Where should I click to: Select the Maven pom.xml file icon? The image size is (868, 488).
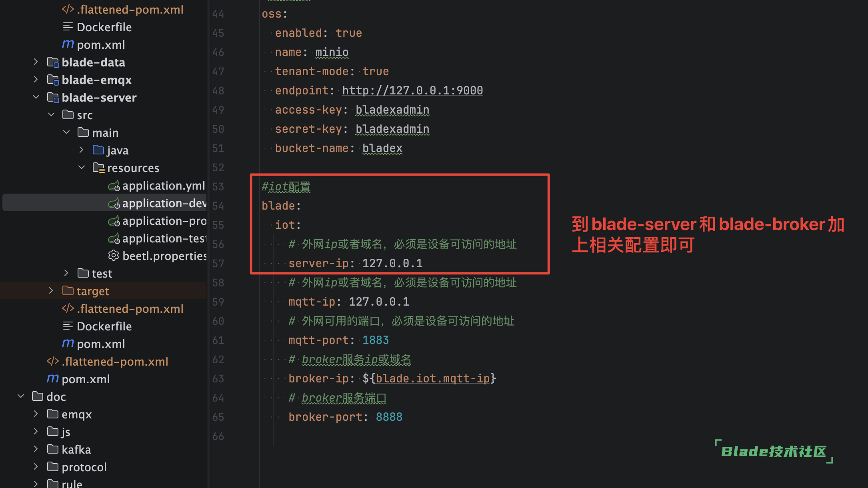[x=68, y=344]
